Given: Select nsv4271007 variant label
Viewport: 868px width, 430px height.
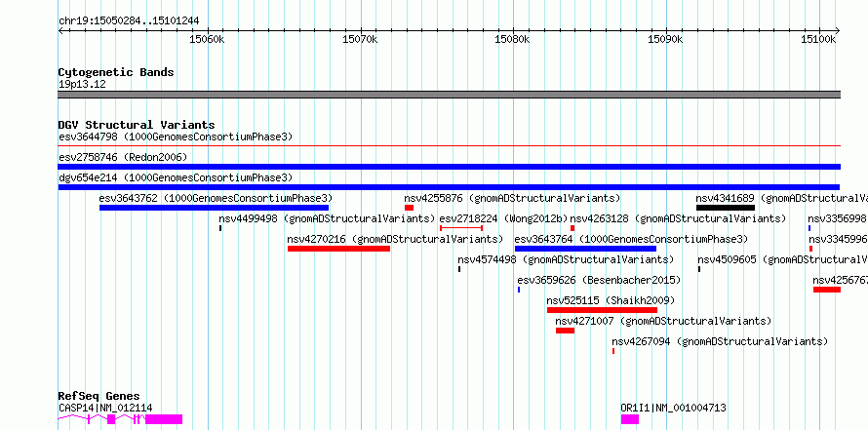Looking at the screenshot, I should click(x=664, y=321).
